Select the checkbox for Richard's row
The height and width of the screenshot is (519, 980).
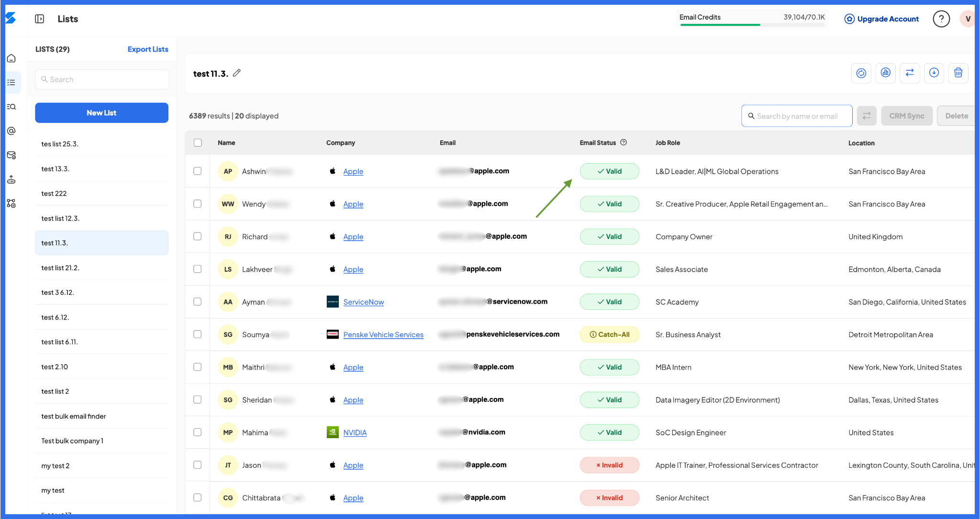197,236
